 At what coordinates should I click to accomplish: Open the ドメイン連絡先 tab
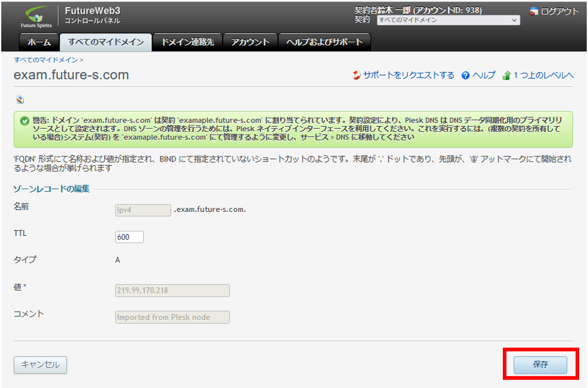pyautogui.click(x=187, y=42)
